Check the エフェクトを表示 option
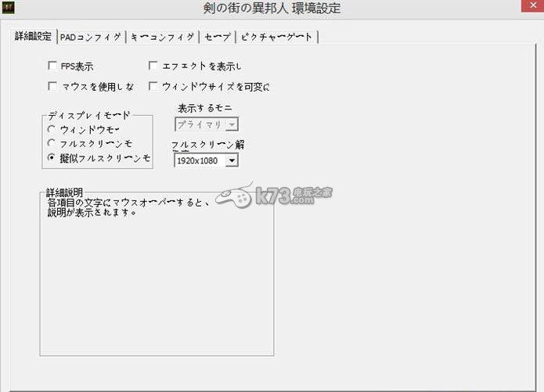Screen dimensions: 544x392 pyautogui.click(x=153, y=67)
